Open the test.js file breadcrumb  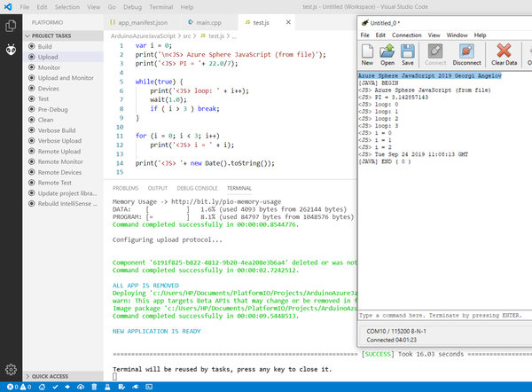[213, 36]
